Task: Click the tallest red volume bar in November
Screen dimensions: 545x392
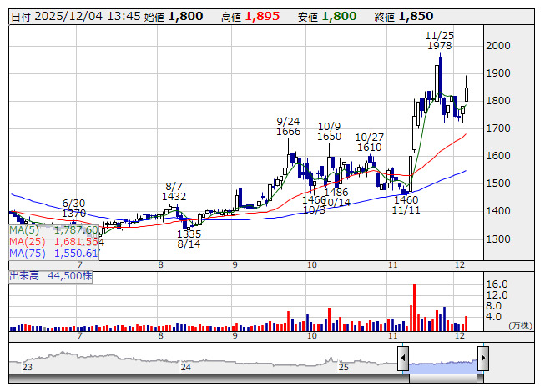Action: click(414, 306)
